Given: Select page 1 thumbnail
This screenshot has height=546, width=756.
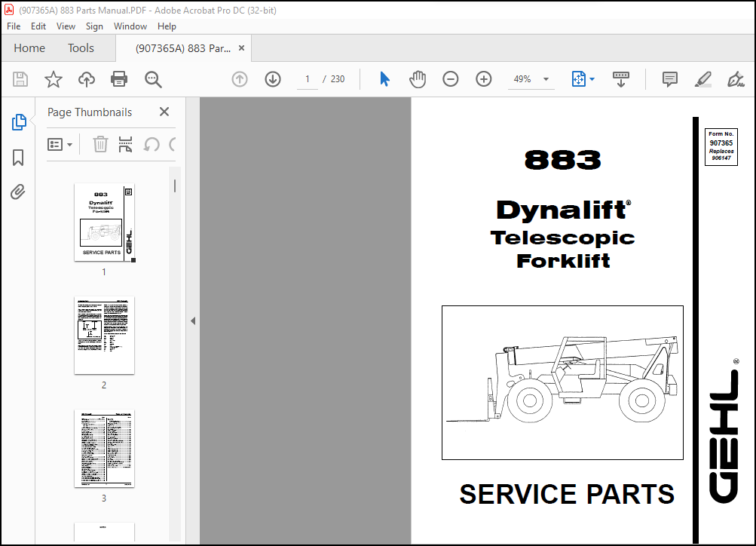Looking at the screenshot, I should (x=104, y=222).
